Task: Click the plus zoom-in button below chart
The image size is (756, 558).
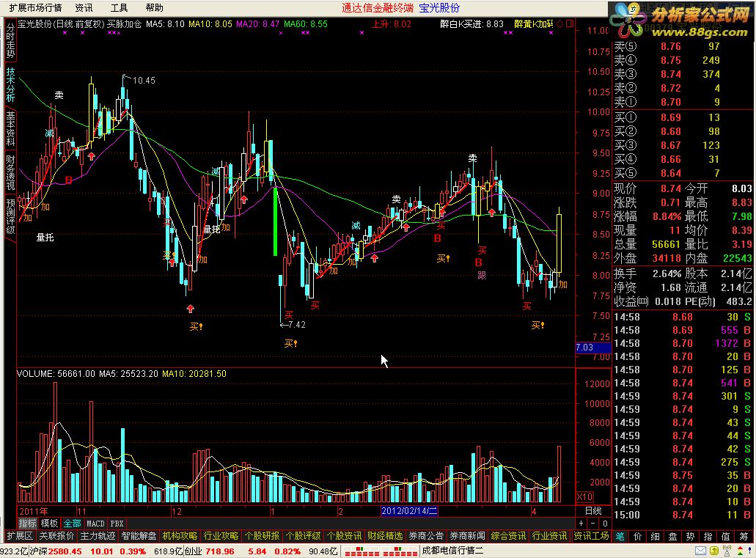Action: click(581, 524)
